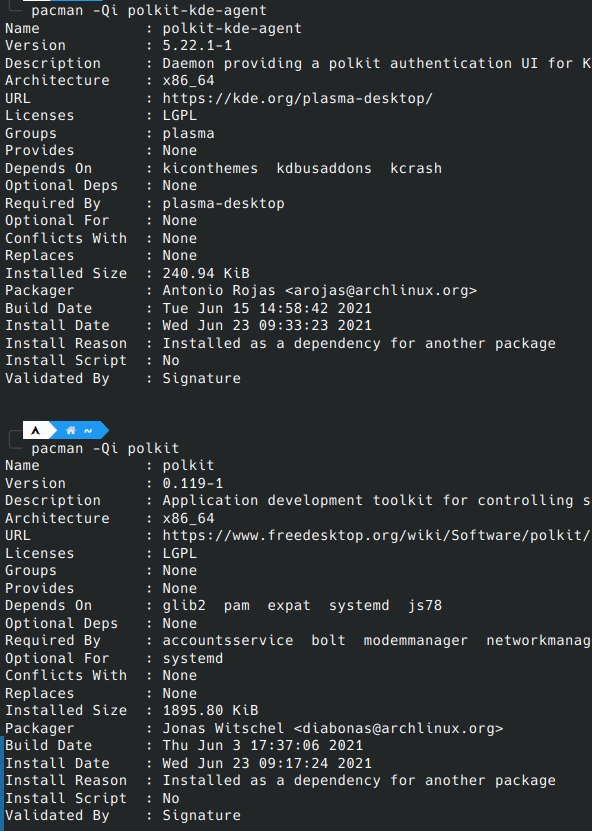Screen dimensions: 592x831
Task: Click the Arch Linux logo in prompt
Action: click(x=36, y=430)
